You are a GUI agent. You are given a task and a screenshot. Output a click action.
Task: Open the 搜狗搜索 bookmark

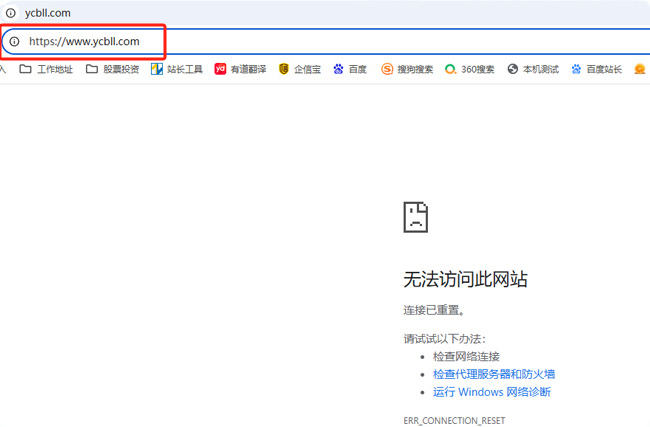coord(407,69)
